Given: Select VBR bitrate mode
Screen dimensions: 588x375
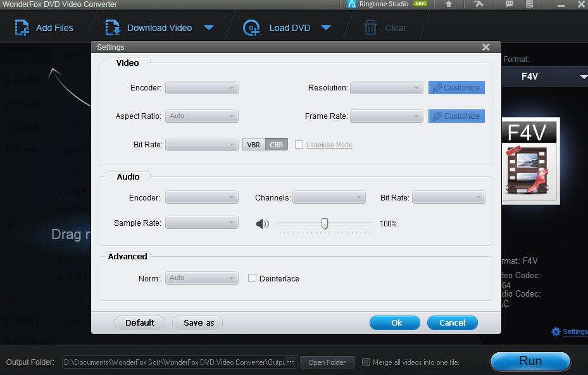Looking at the screenshot, I should point(254,145).
